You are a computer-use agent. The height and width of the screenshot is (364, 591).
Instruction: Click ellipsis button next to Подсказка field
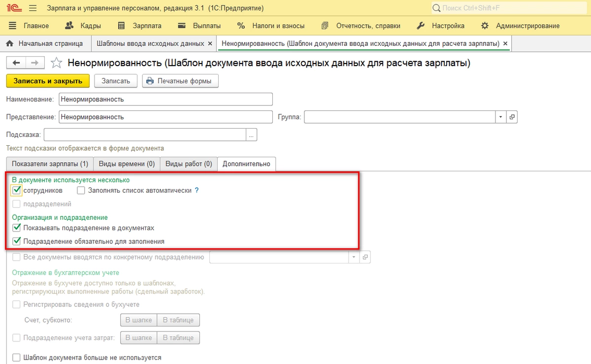point(252,134)
